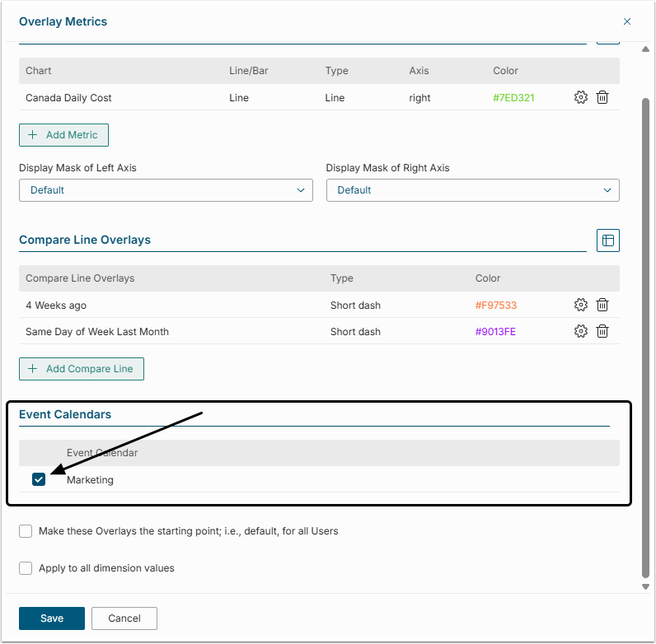Delete the Canada Daily Cost metric
The height and width of the screenshot is (644, 656).
click(602, 97)
